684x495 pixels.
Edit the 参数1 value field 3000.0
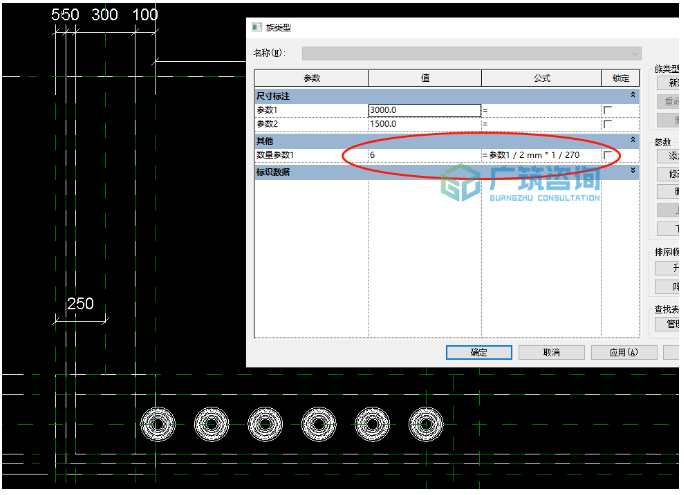click(x=424, y=110)
